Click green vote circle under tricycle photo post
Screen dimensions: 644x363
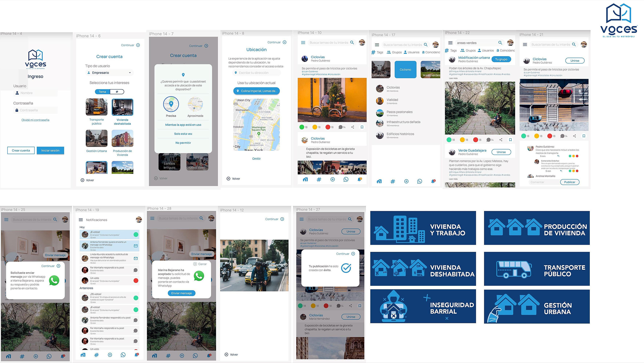click(x=302, y=127)
